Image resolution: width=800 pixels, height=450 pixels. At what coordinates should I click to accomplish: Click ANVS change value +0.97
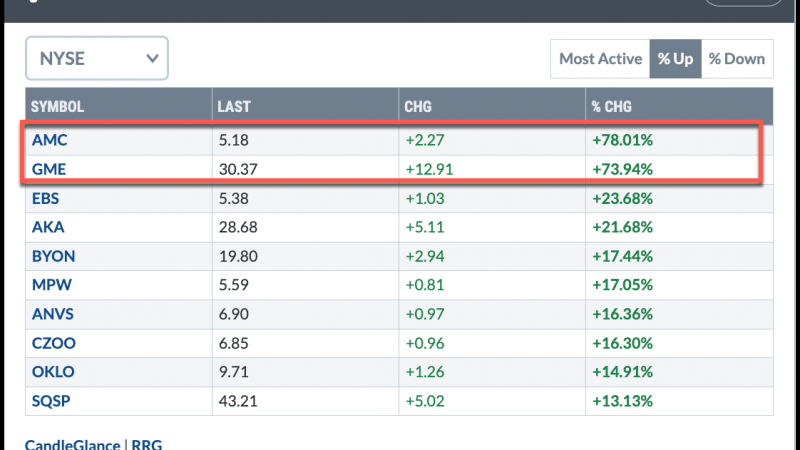425,314
